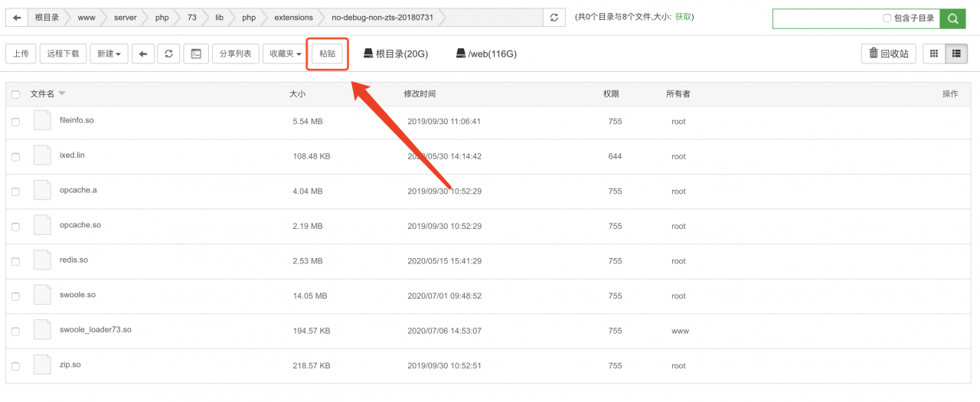This screenshot has width=980, height=402.
Task: Enable the 包含子目录 checkbox
Action: tap(887, 18)
